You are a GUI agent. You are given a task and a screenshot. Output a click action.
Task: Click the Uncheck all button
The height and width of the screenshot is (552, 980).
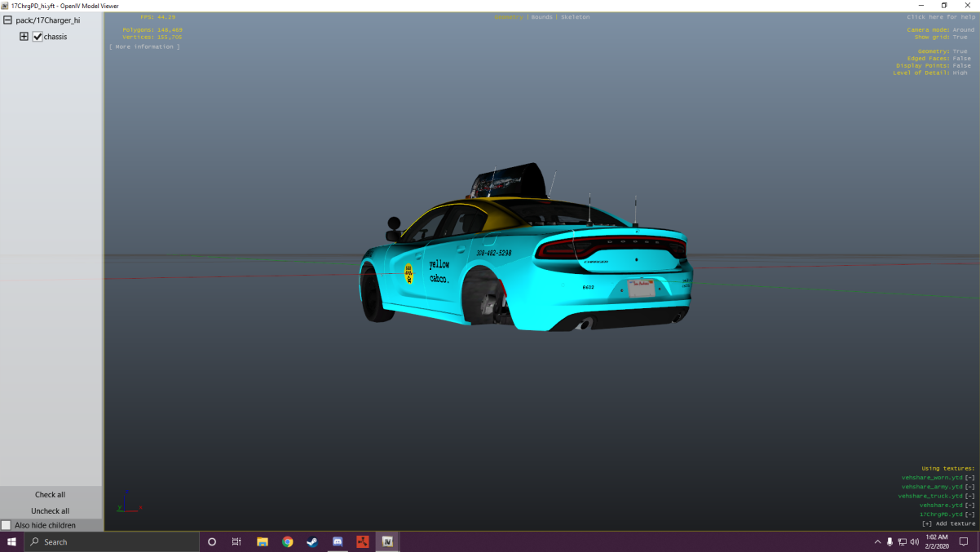click(x=51, y=511)
